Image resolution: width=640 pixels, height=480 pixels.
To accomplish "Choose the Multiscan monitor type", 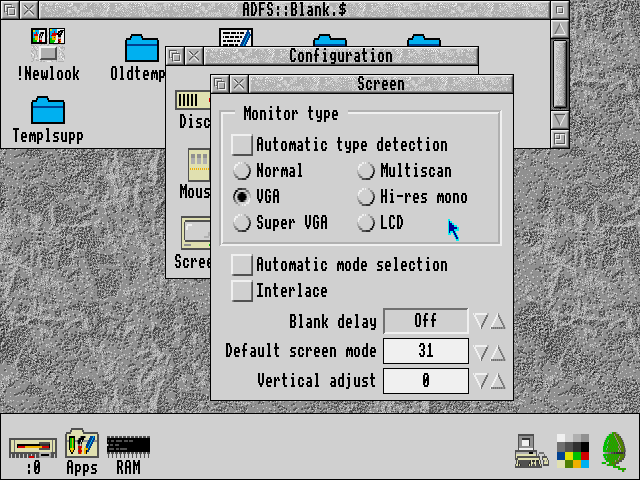I will click(x=366, y=171).
